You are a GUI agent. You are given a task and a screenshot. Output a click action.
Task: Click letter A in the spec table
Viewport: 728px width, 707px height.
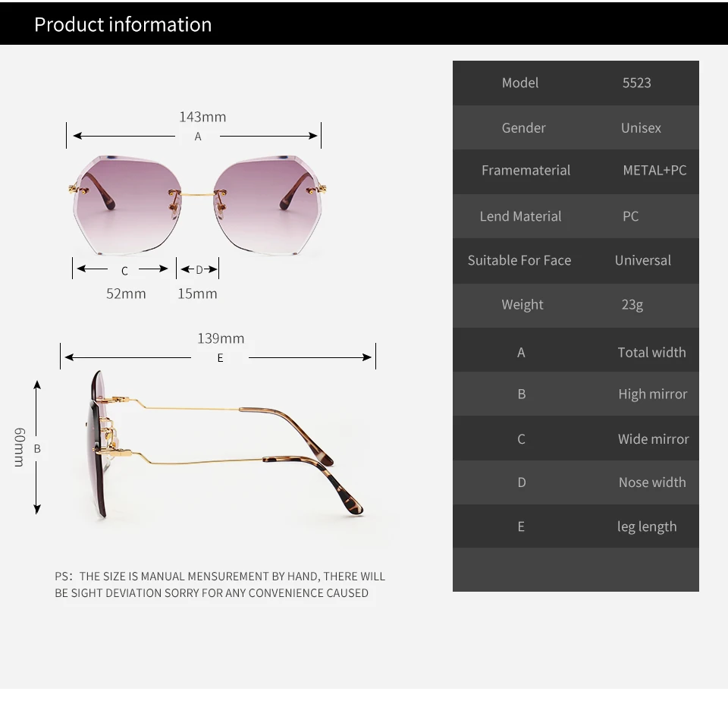(x=522, y=353)
